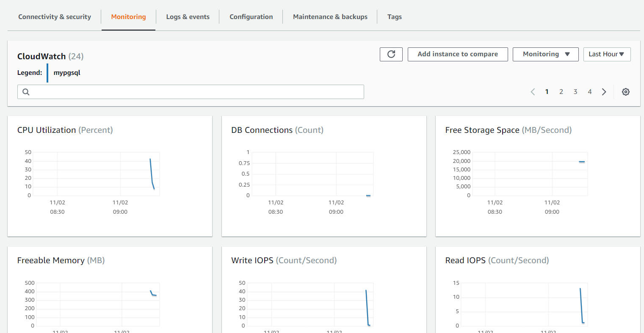644x333 pixels.
Task: Click the DB Connections (Count) title
Action: tap(277, 130)
